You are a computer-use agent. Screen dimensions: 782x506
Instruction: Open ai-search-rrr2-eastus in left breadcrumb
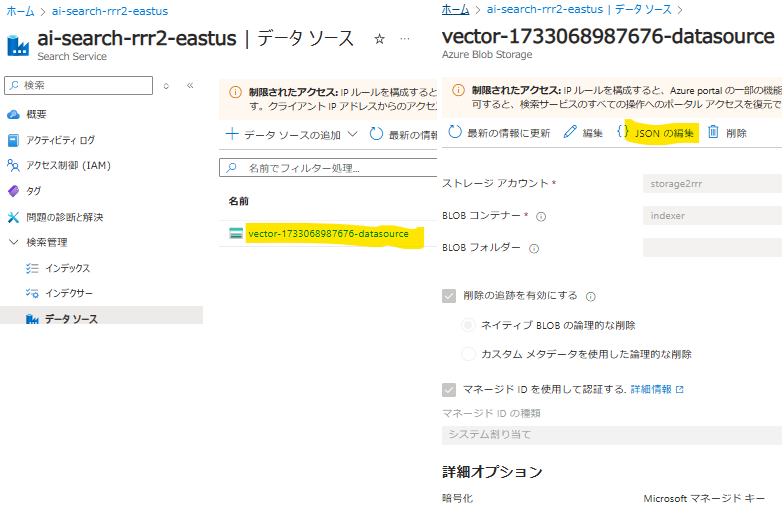[110, 11]
